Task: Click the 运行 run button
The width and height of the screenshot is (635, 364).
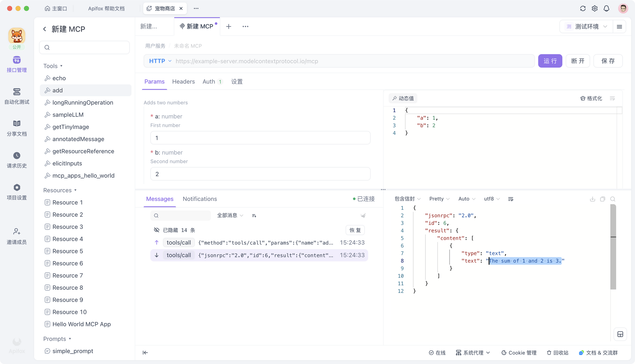Action: (x=550, y=61)
